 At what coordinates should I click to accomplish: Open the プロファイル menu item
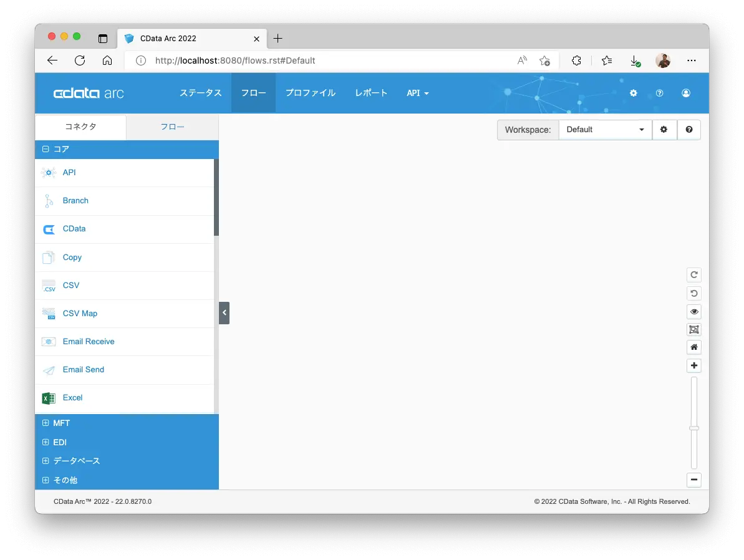(x=311, y=93)
